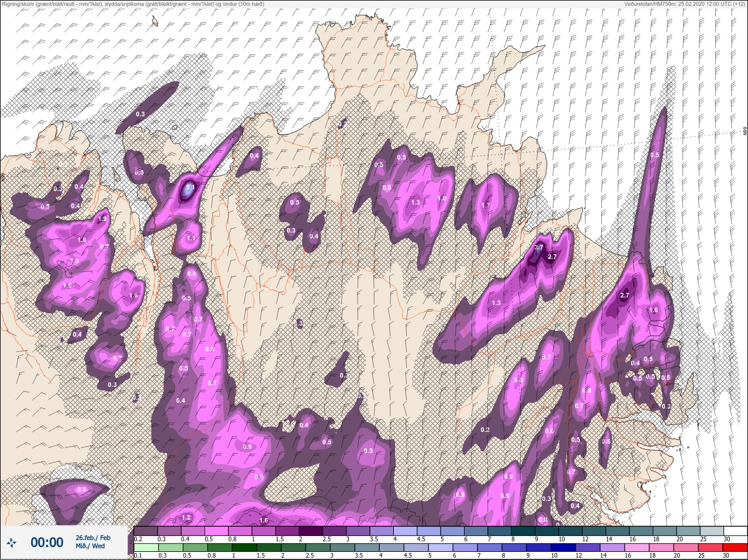Click the Veðurstofan star logo icon
748x560 pixels.
pos(11,542)
